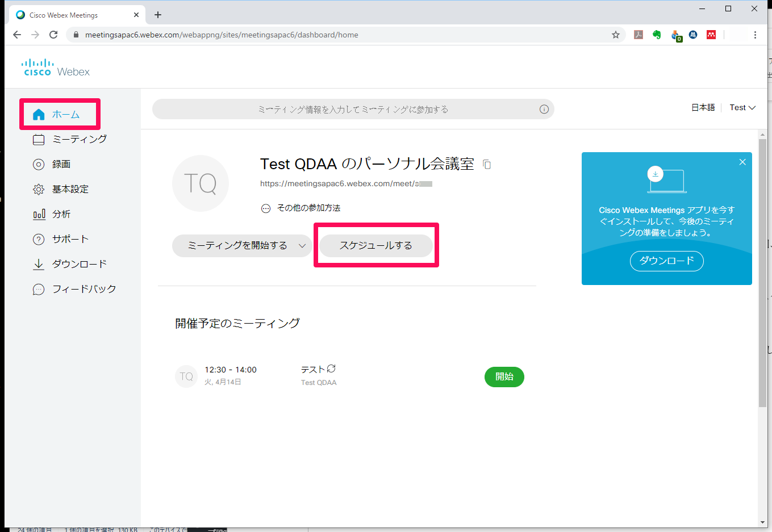
Task: Click the recording circle icon beside 録画
Action: [39, 165]
